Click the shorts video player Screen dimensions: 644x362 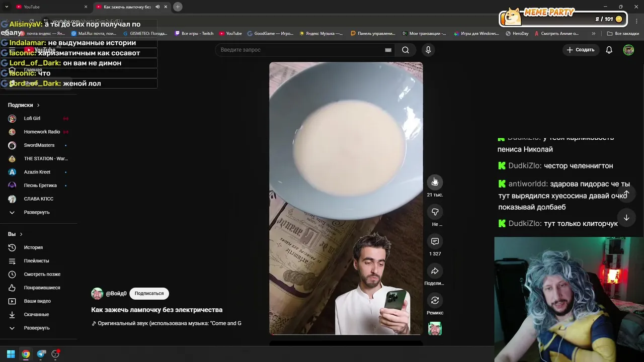coord(346,199)
